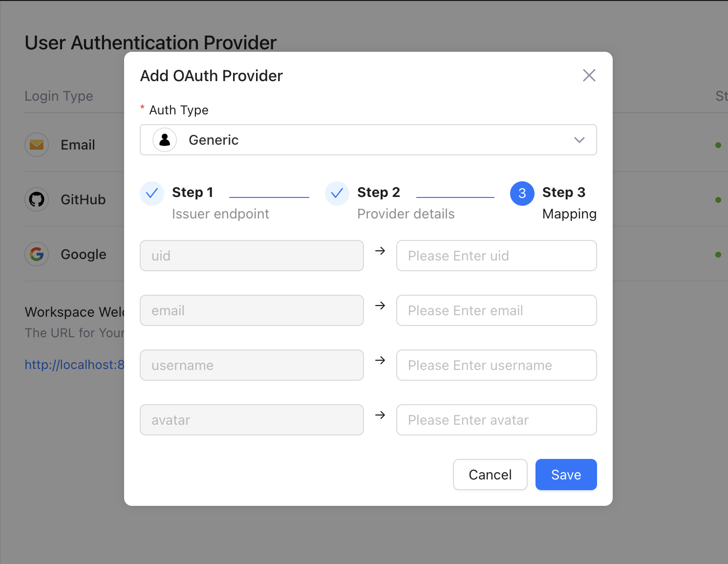This screenshot has height=564, width=728.
Task: Click the arrow icon beside avatar
Action: tap(380, 415)
